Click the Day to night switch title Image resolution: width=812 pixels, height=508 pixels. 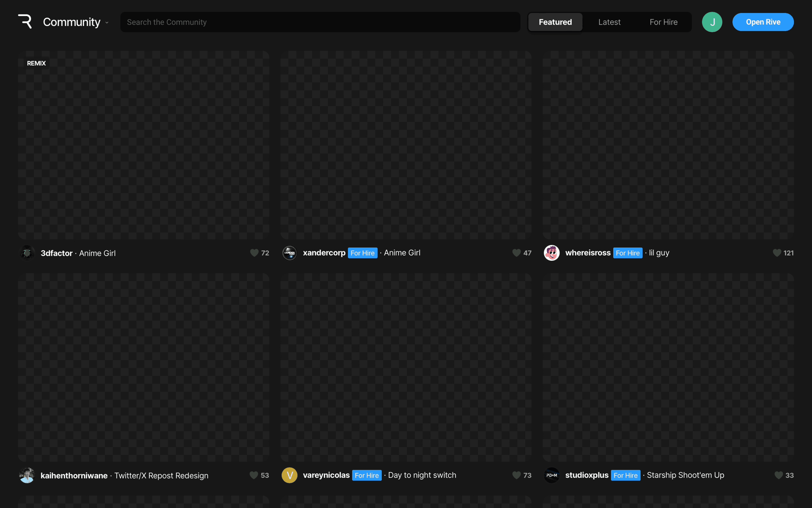(x=422, y=475)
